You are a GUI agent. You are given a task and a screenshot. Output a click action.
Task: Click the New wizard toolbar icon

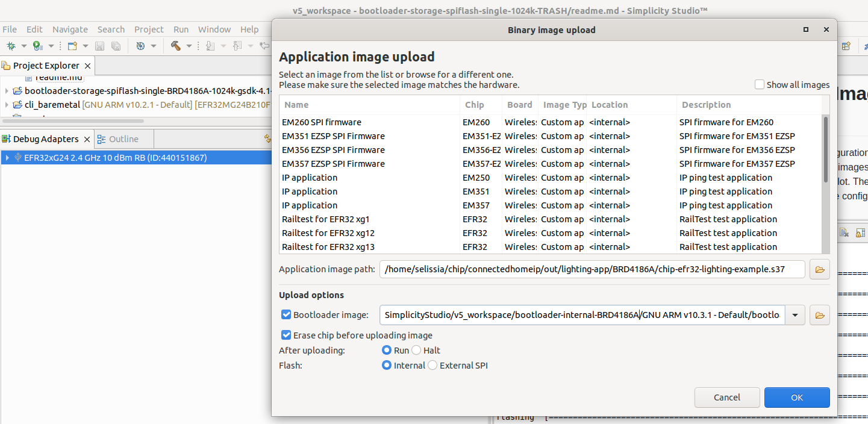click(72, 46)
